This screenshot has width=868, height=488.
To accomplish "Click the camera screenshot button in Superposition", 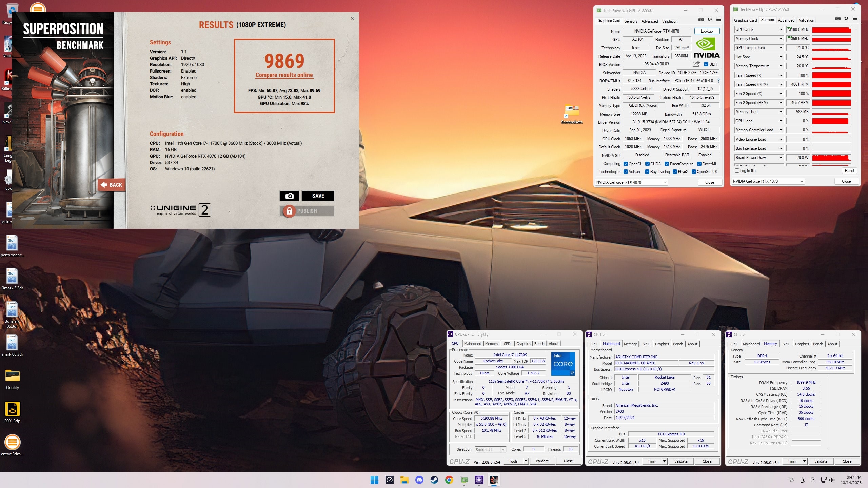I will [289, 196].
